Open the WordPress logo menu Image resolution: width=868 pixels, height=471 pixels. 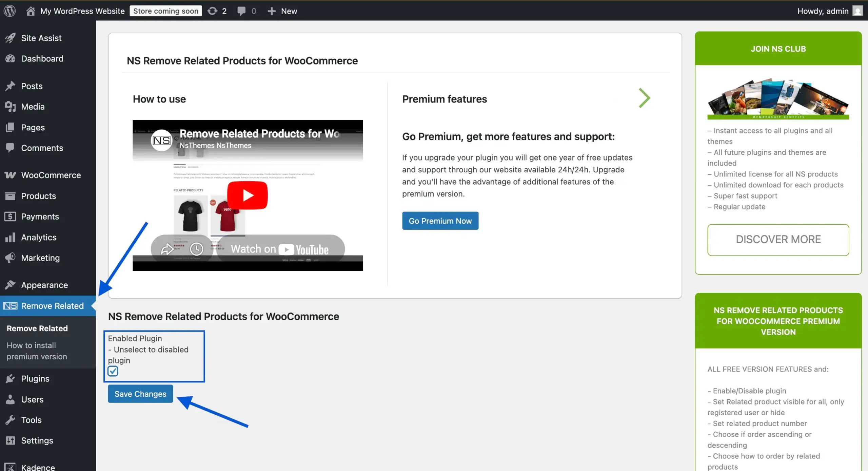(10, 11)
